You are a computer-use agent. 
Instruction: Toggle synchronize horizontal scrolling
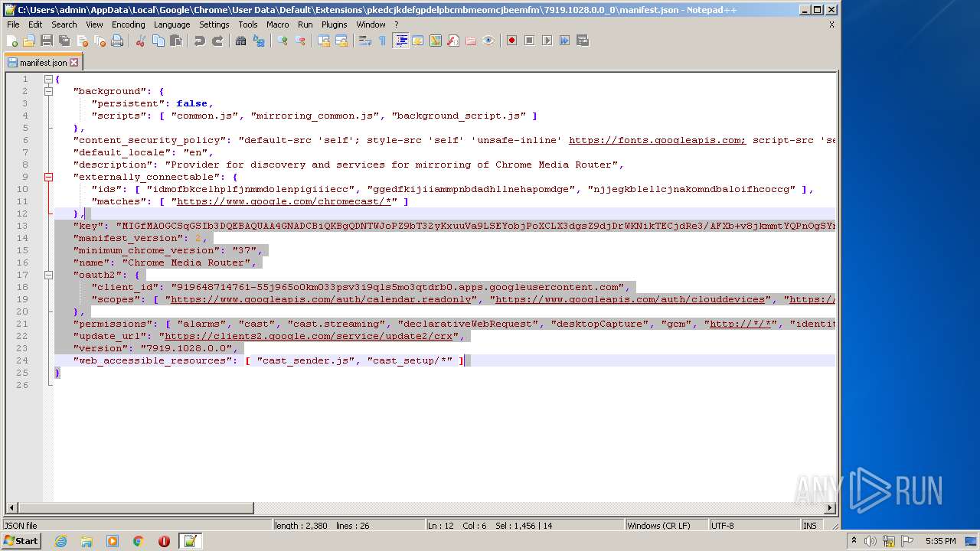click(x=341, y=41)
